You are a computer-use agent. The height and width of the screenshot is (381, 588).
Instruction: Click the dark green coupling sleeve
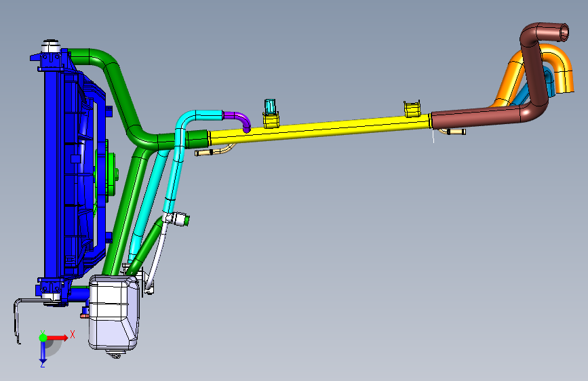(x=197, y=139)
